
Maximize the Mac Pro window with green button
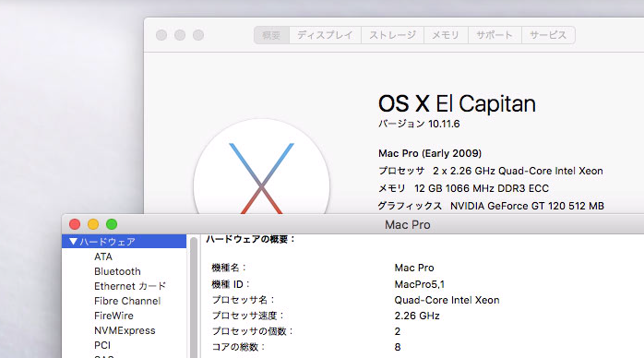click(112, 224)
